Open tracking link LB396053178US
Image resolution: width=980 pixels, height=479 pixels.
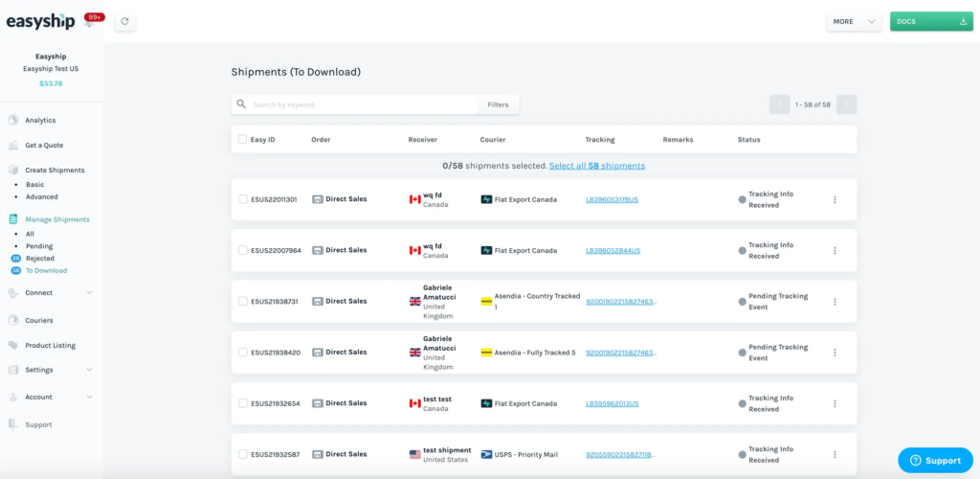pyautogui.click(x=612, y=199)
